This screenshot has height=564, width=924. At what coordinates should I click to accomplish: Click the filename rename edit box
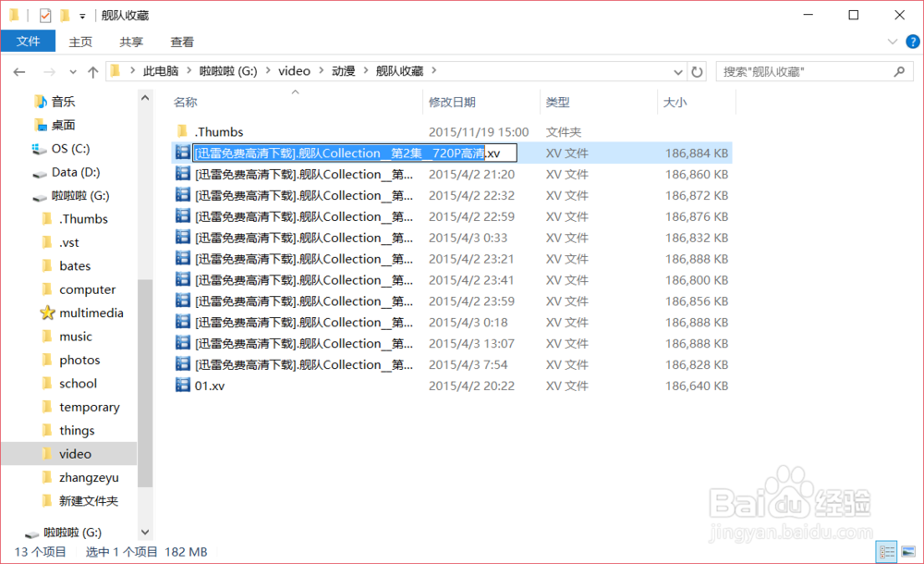[355, 153]
